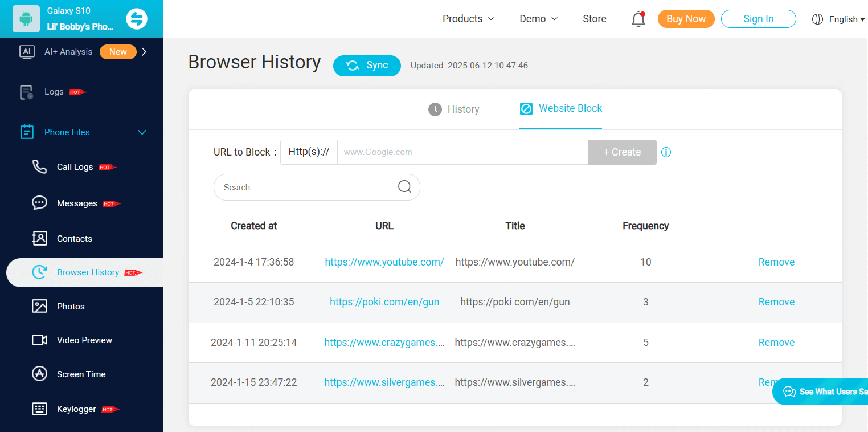Click the Sync button
Screen dimensions: 868x432
(x=367, y=66)
